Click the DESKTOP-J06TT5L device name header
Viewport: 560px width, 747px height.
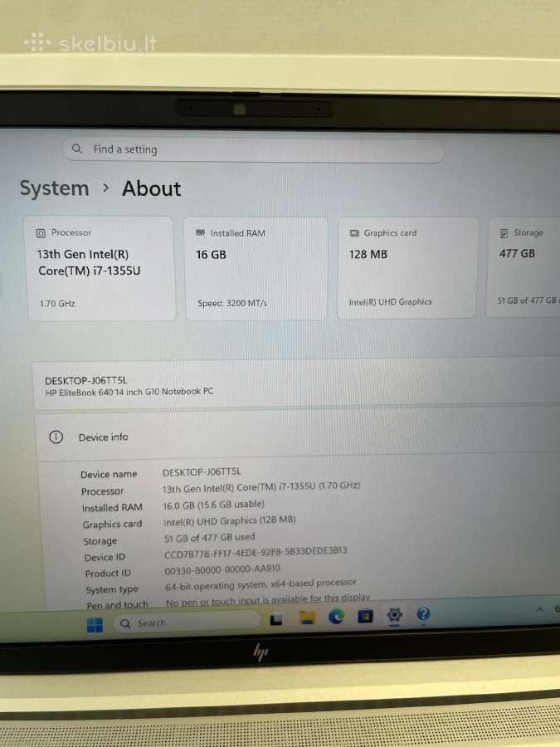(x=85, y=381)
